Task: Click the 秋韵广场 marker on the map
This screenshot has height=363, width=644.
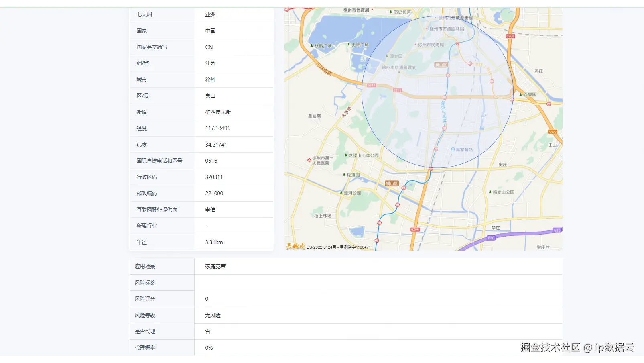Action: [x=311, y=46]
